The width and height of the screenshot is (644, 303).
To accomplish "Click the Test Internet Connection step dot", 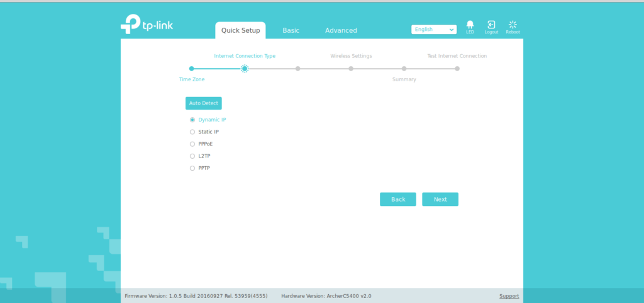I will click(x=457, y=69).
